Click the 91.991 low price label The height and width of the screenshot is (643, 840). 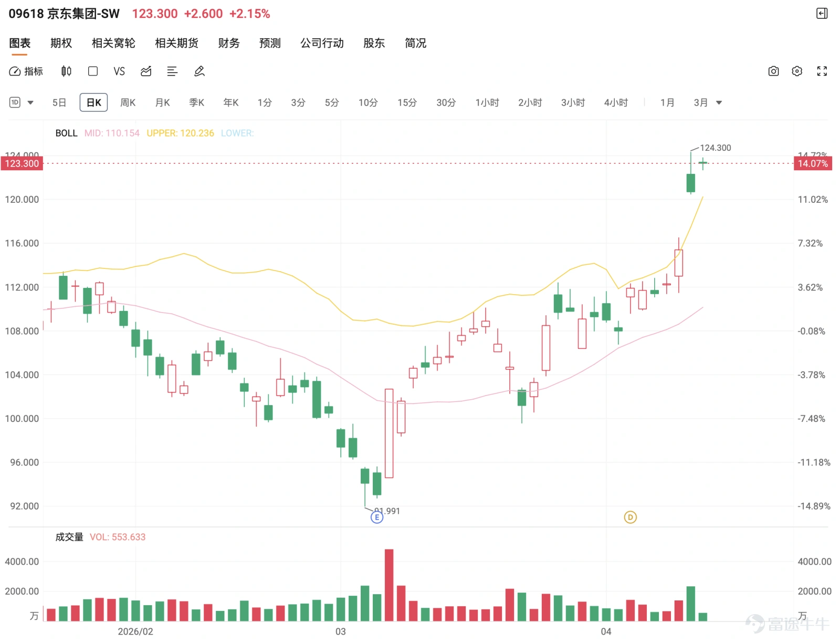387,511
